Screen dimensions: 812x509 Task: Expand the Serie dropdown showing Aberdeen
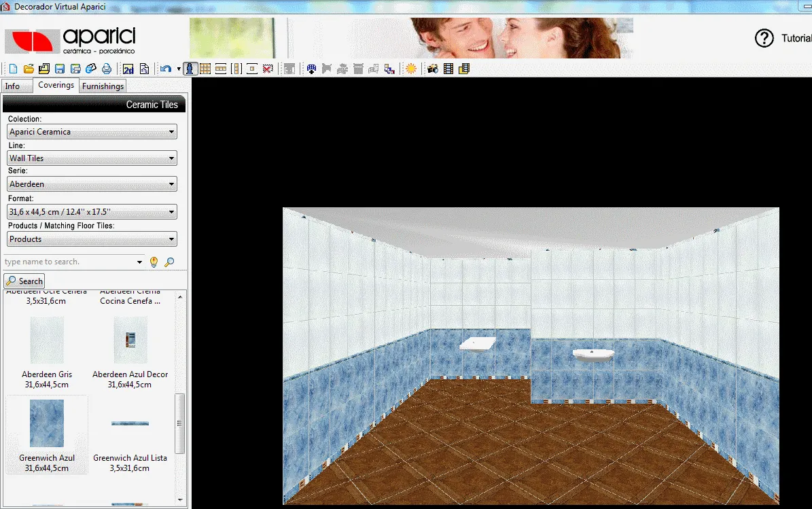pos(92,184)
